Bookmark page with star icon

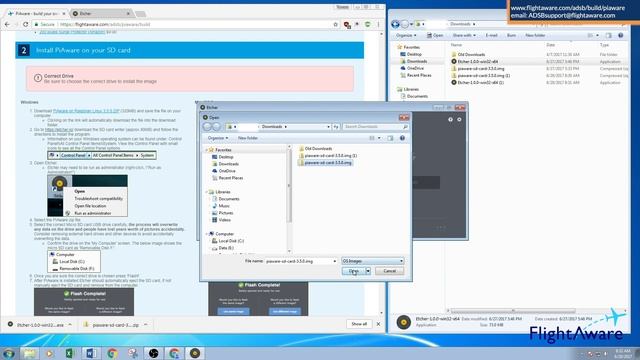click(336, 24)
